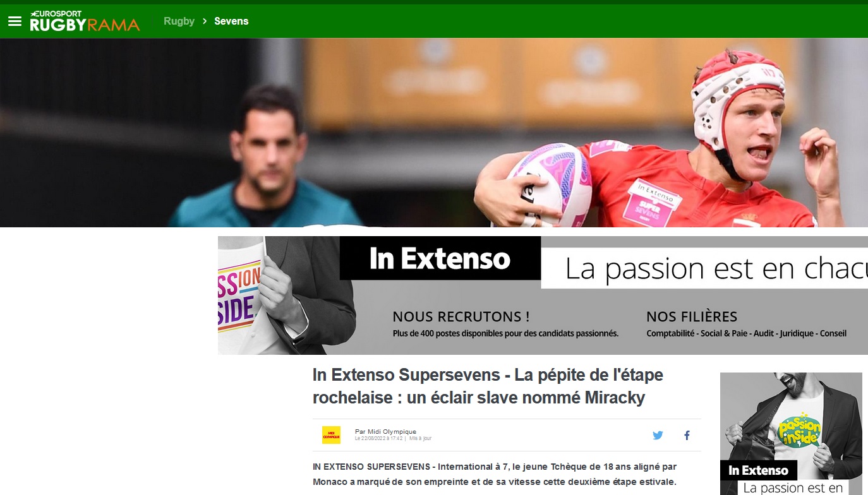Click the yellow Midi Olympique logo
The width and height of the screenshot is (868, 495).
[331, 435]
